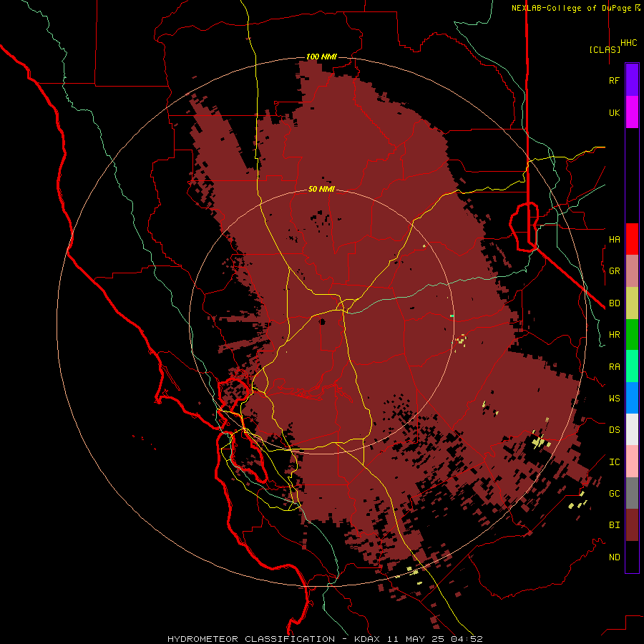Click the ND legend label

coord(615,557)
